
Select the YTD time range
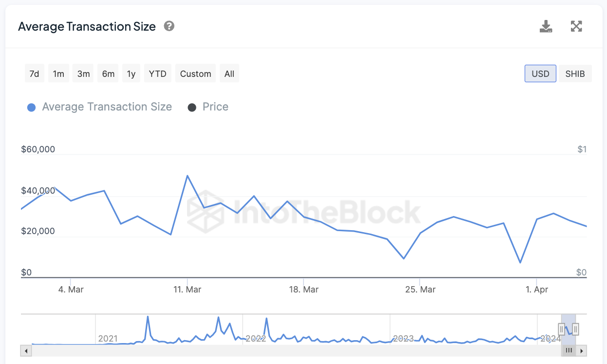point(157,74)
